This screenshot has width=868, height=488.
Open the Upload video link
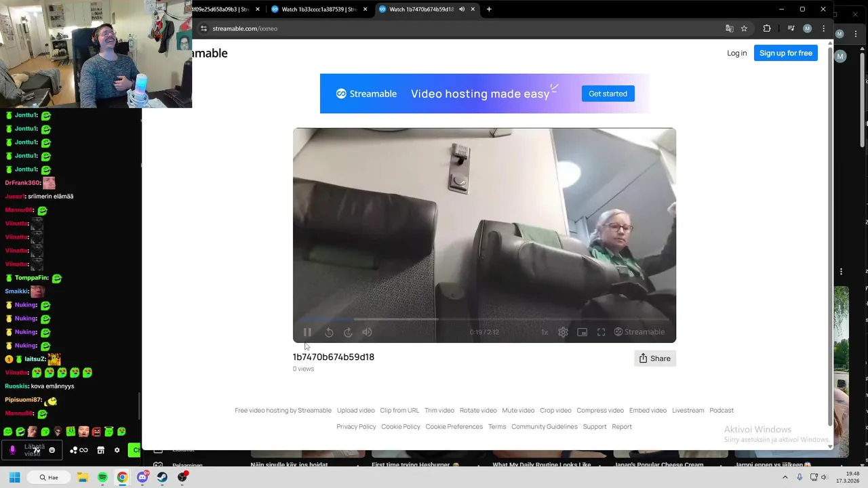click(356, 410)
